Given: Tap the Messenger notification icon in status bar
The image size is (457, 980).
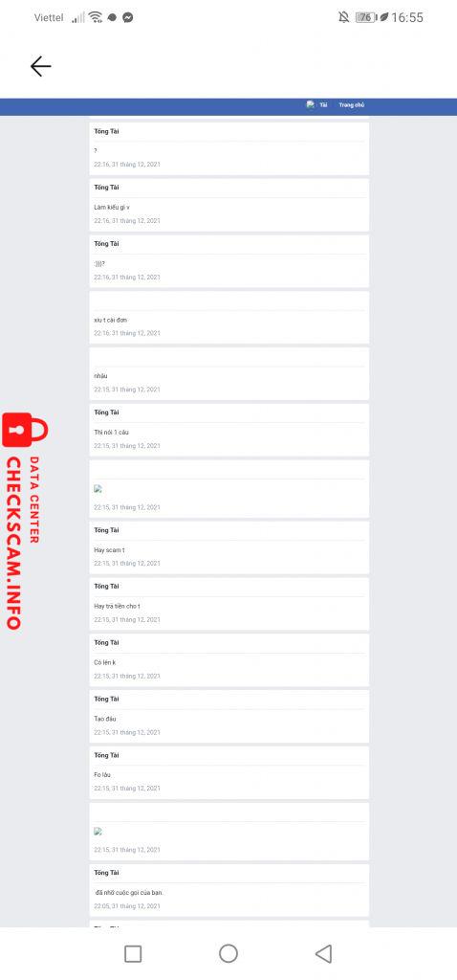Looking at the screenshot, I should click(x=128, y=17).
